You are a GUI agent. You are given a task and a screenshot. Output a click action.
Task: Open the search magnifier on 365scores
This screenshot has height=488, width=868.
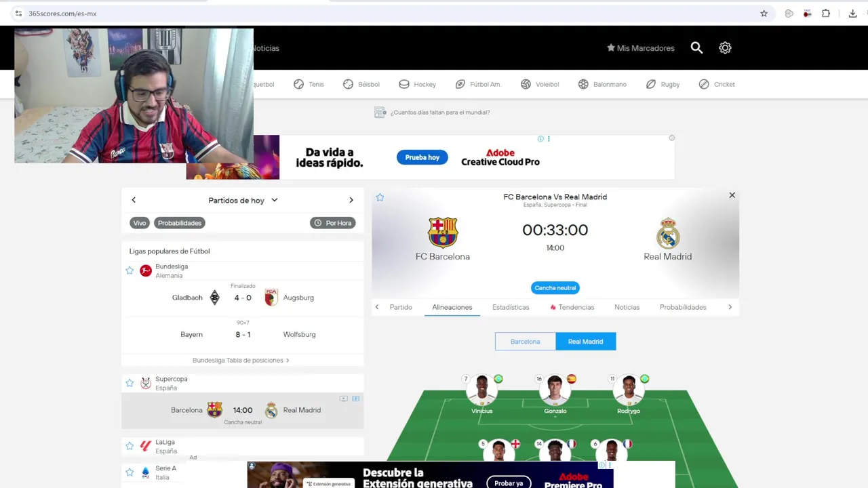click(x=696, y=47)
